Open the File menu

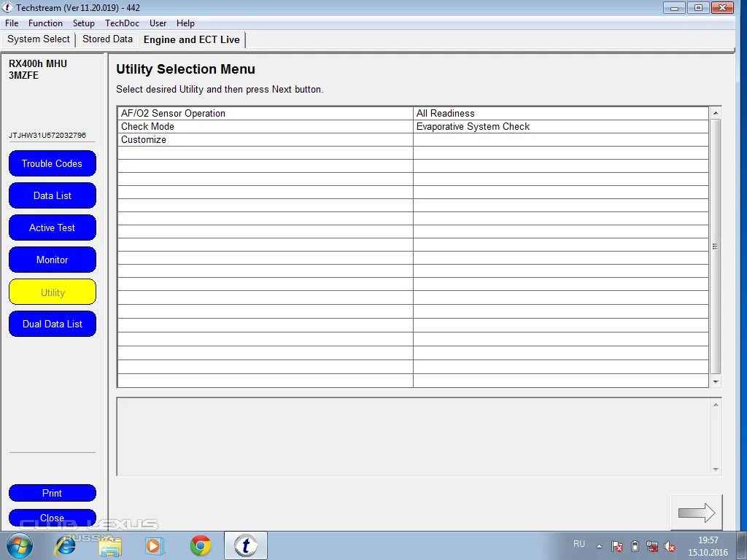coord(12,23)
